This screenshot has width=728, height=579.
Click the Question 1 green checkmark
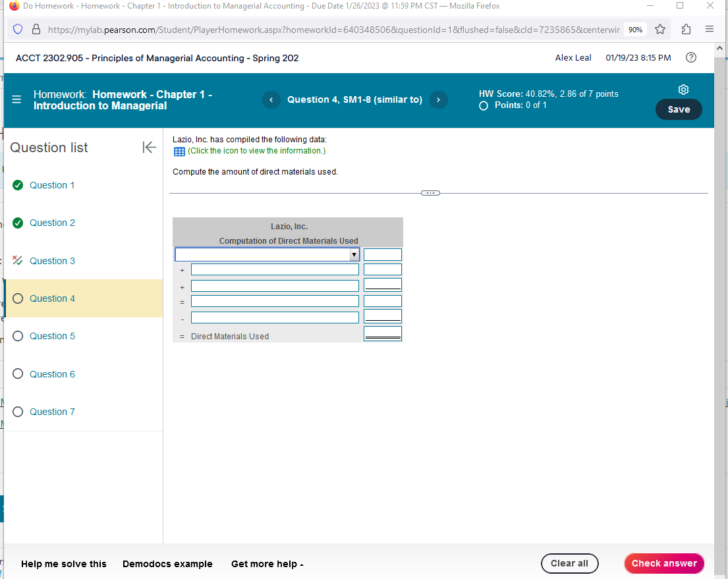pyautogui.click(x=18, y=185)
